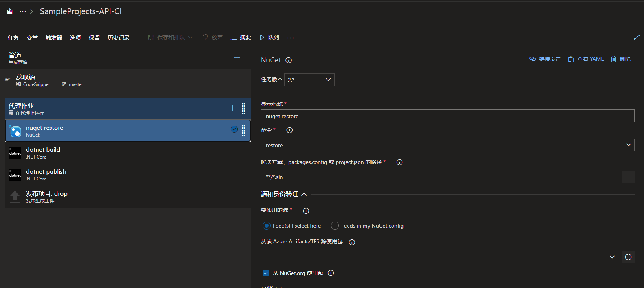Click the nuget restore checkmark icon
644x288 pixels.
click(x=234, y=129)
